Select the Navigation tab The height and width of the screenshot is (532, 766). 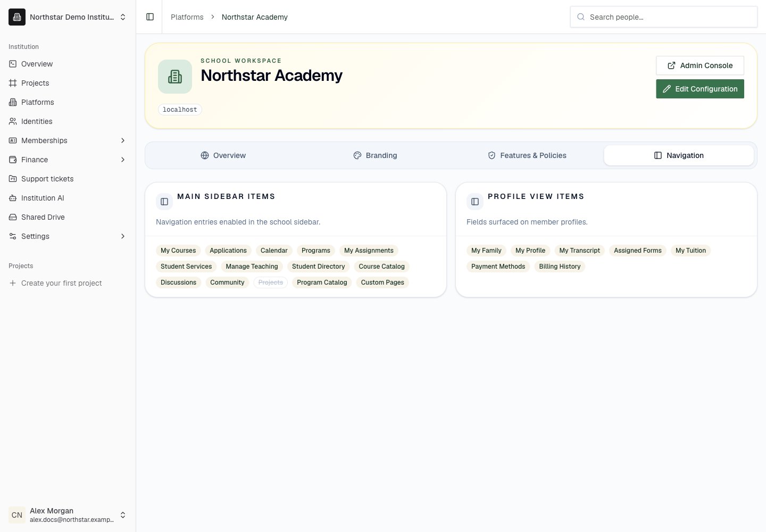679,155
